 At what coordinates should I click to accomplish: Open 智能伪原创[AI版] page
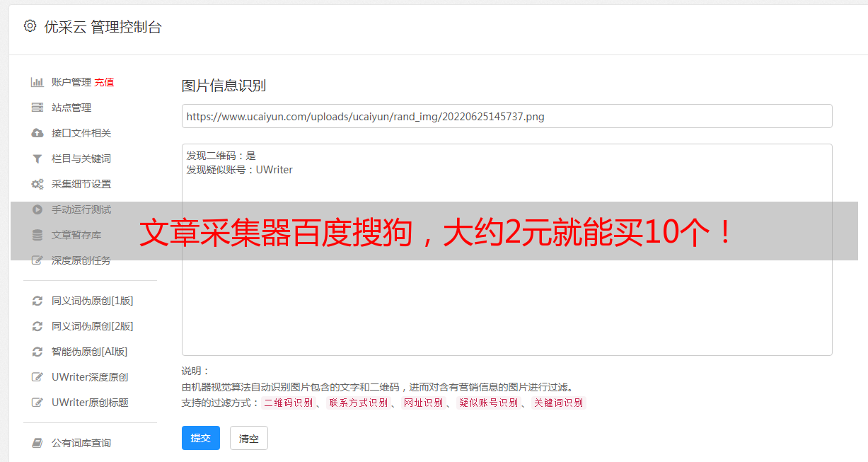coord(90,352)
